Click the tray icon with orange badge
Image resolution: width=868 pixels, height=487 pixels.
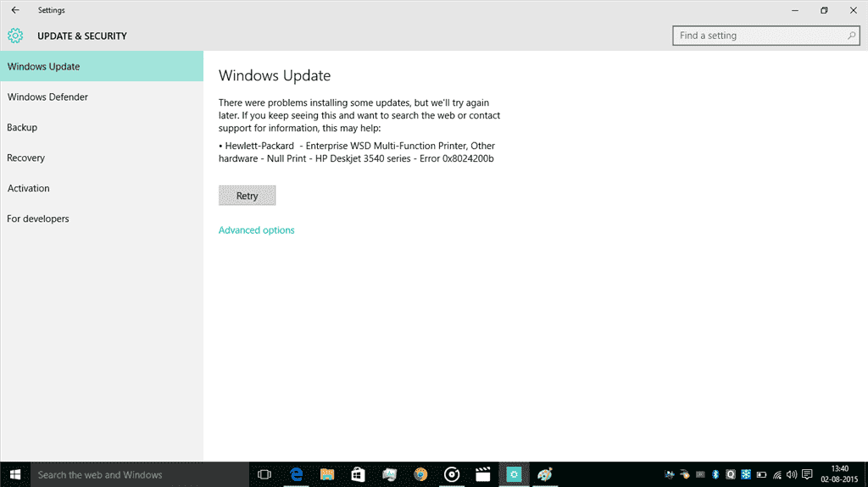pos(685,475)
